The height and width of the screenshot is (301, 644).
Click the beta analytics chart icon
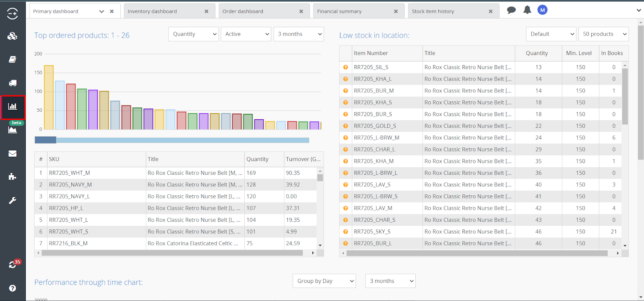coord(12,129)
